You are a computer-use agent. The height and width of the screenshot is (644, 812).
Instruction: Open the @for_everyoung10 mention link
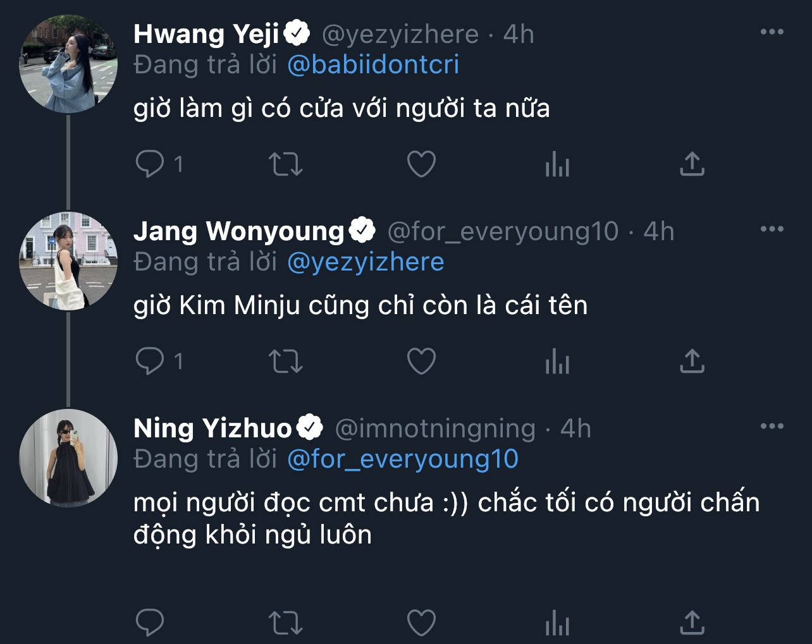(x=403, y=459)
